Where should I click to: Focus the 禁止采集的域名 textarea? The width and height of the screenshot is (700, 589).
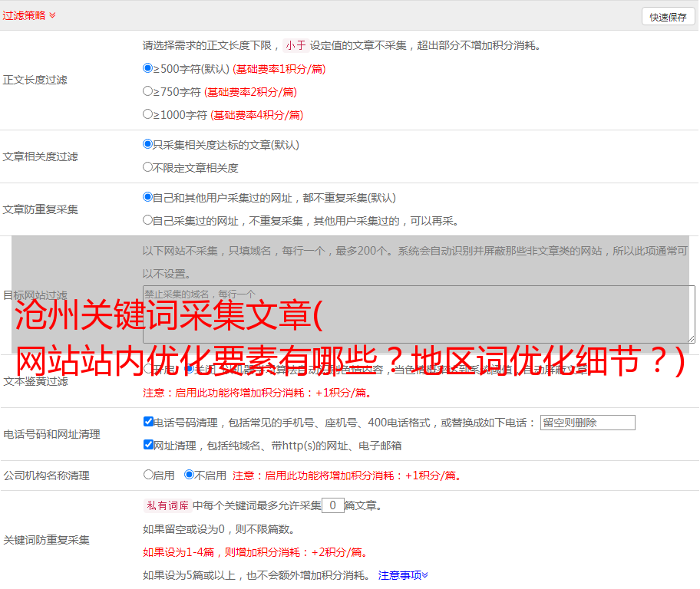[x=419, y=314]
